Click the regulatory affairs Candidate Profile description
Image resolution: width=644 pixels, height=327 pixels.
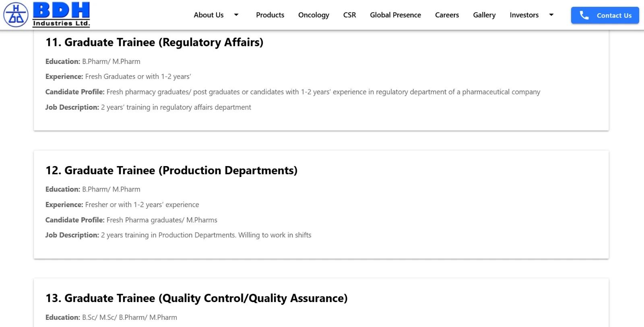point(323,92)
